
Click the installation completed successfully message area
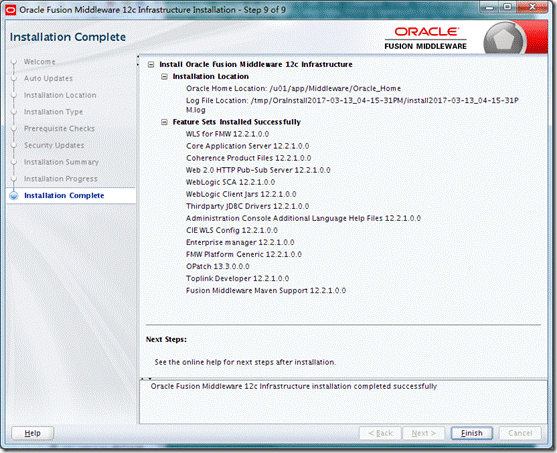click(x=343, y=402)
